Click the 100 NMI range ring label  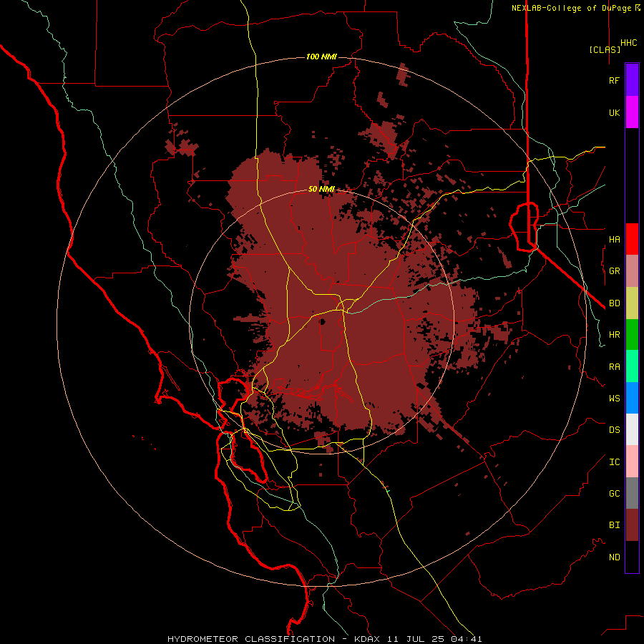[x=321, y=57]
